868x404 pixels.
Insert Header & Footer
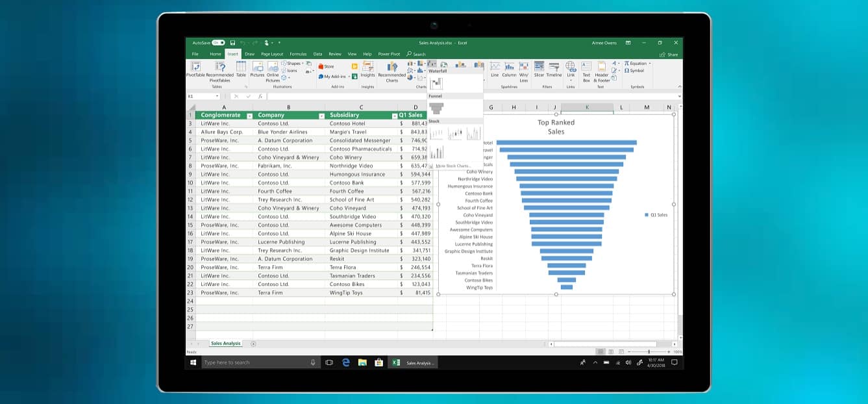pos(602,71)
